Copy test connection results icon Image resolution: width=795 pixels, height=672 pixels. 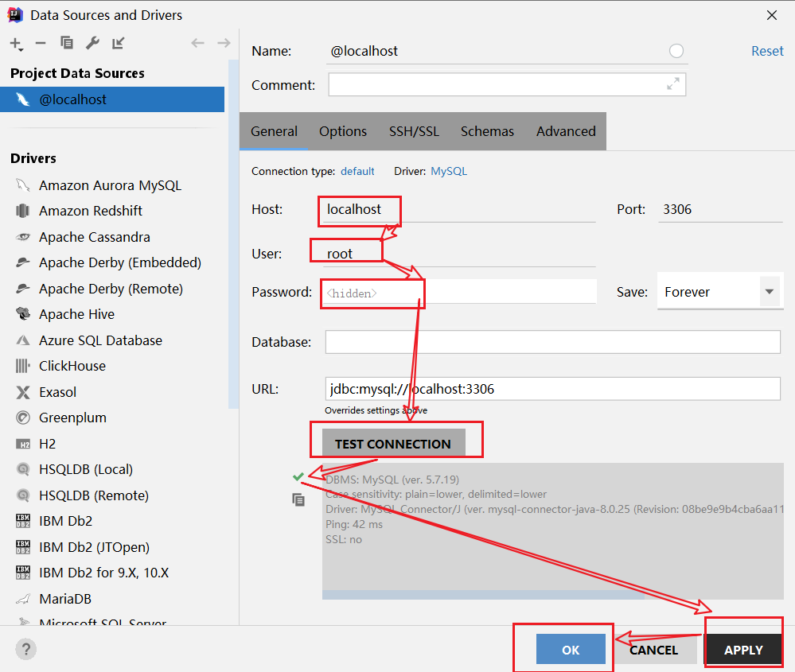[x=298, y=500]
